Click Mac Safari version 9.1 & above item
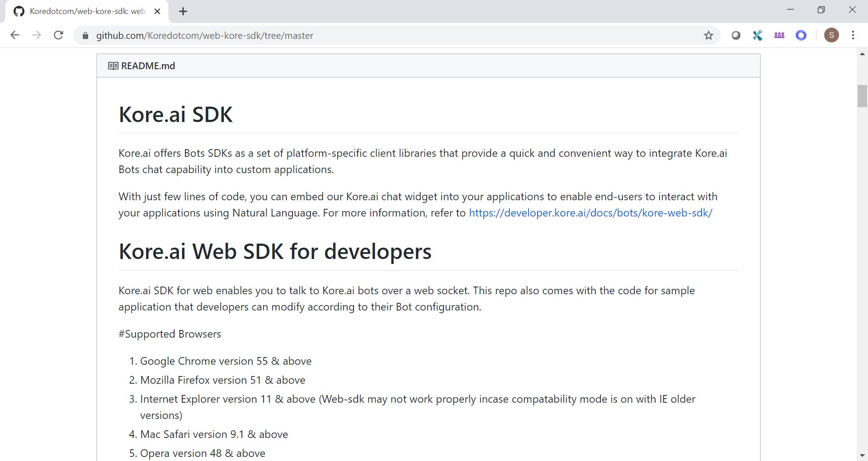 click(x=214, y=434)
